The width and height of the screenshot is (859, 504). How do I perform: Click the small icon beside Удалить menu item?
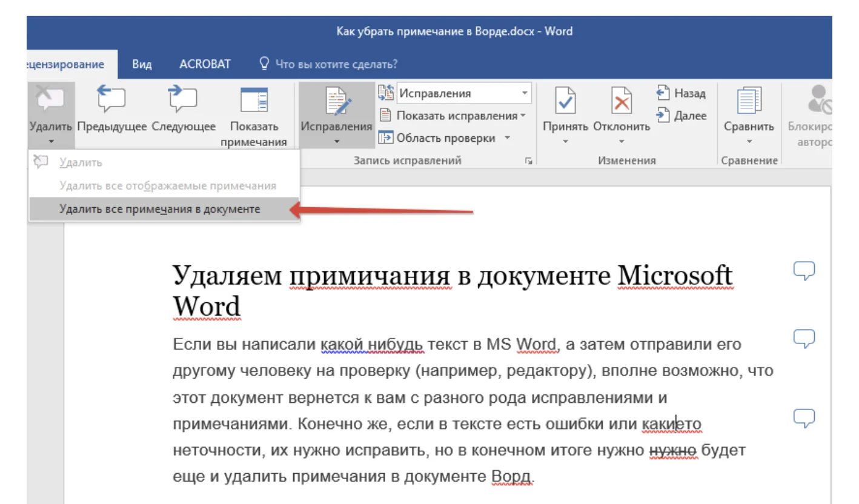pos(41,162)
